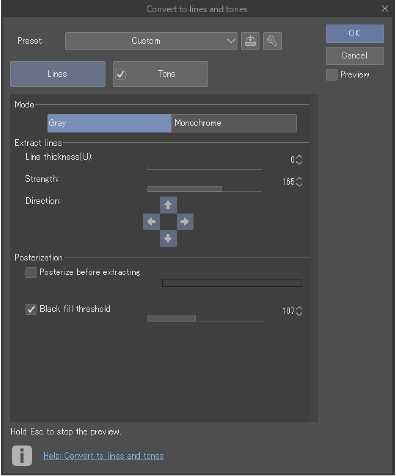
Task: Enable Posterize before extracting
Action: point(31,273)
